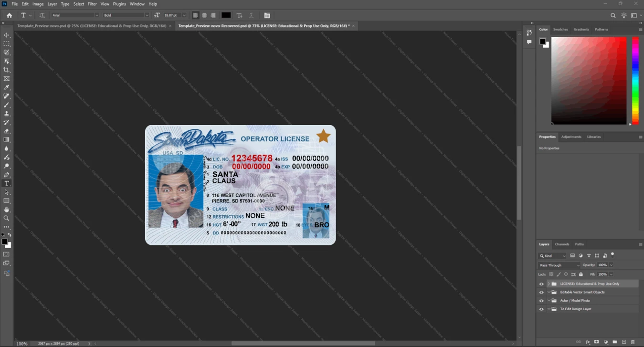
Task: Switch to the Channels tab
Action: point(562,244)
